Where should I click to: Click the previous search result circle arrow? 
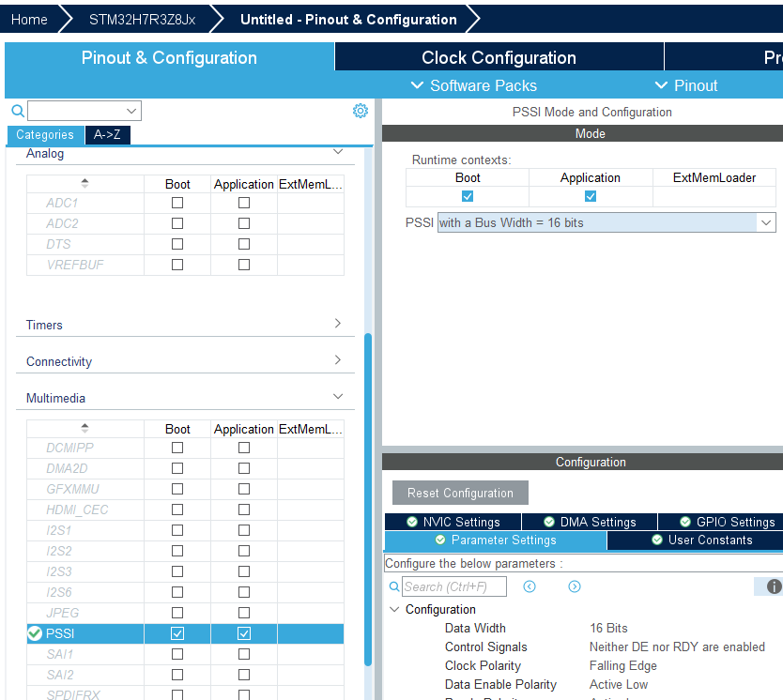click(x=529, y=586)
